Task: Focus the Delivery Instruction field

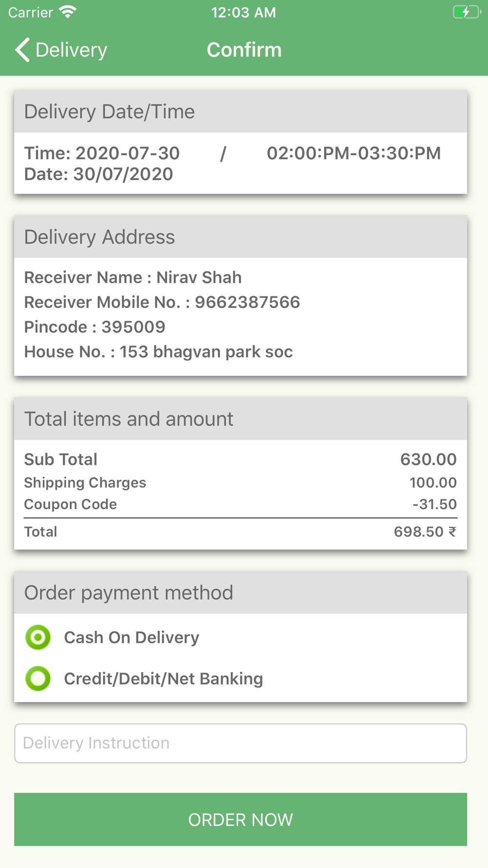Action: (240, 743)
